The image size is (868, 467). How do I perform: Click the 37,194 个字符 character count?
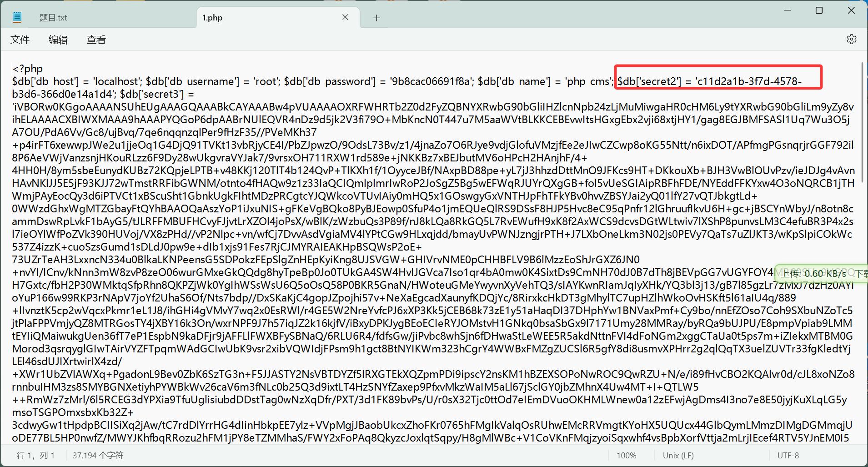98,455
